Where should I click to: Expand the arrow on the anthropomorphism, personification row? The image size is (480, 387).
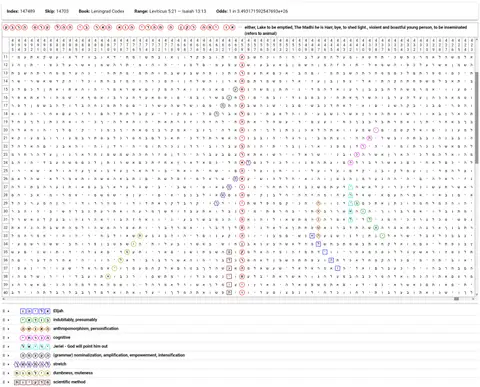point(9,329)
